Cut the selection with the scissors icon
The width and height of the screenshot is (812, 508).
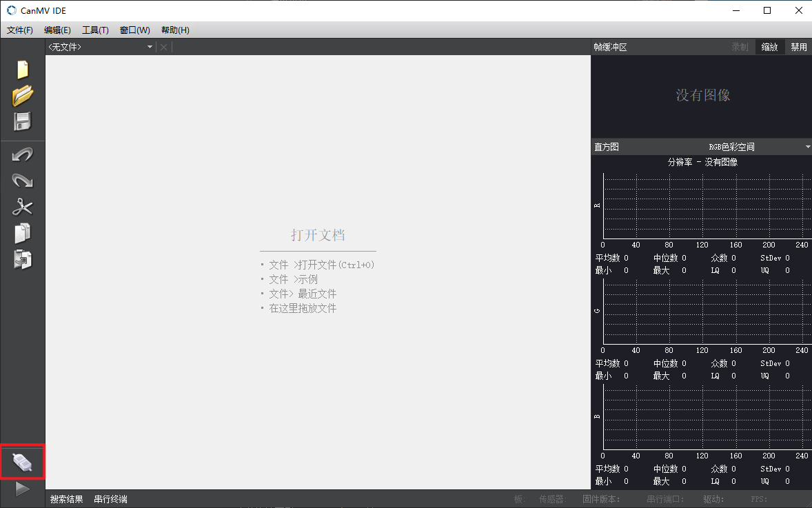(22, 207)
